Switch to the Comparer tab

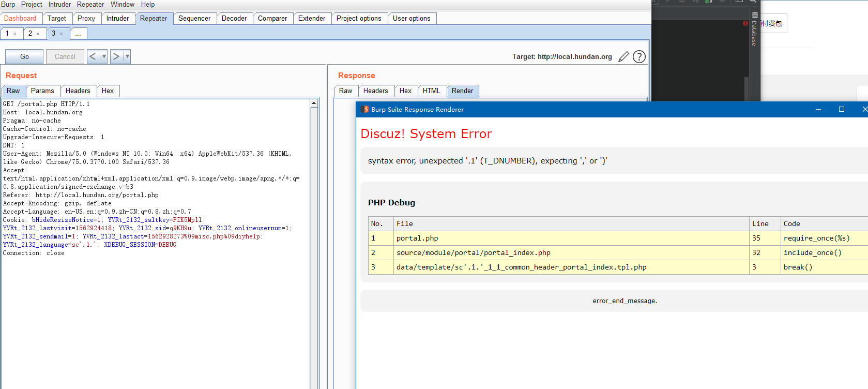(272, 18)
